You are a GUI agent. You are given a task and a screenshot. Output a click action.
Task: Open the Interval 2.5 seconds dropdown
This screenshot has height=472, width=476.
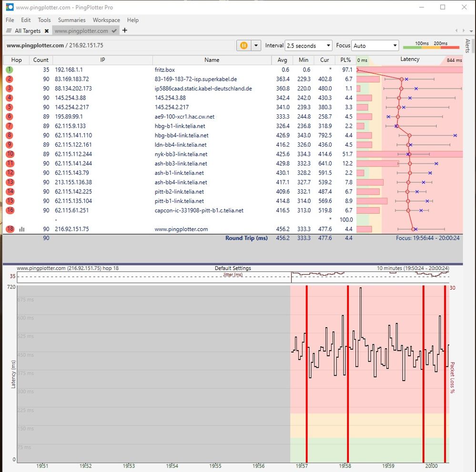[x=308, y=46]
